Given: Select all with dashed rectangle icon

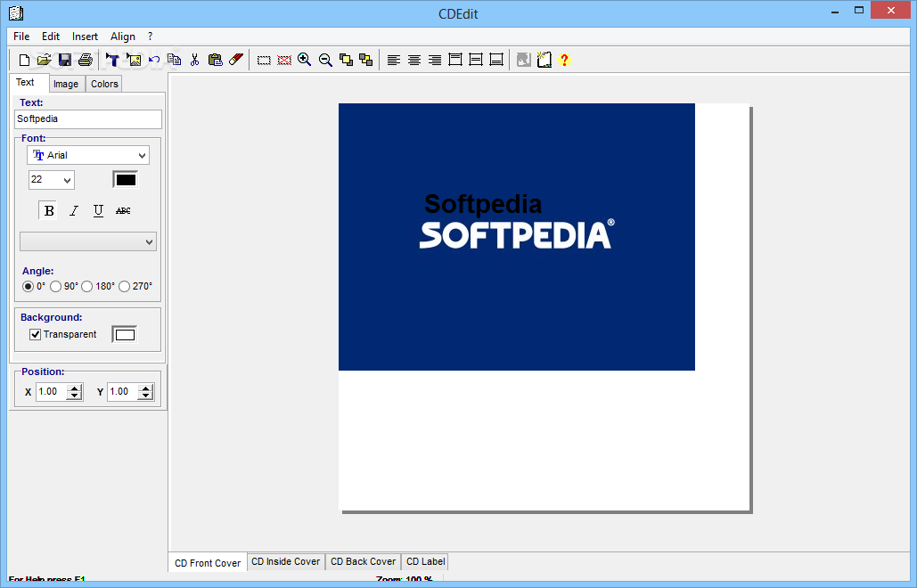Looking at the screenshot, I should click(264, 61).
